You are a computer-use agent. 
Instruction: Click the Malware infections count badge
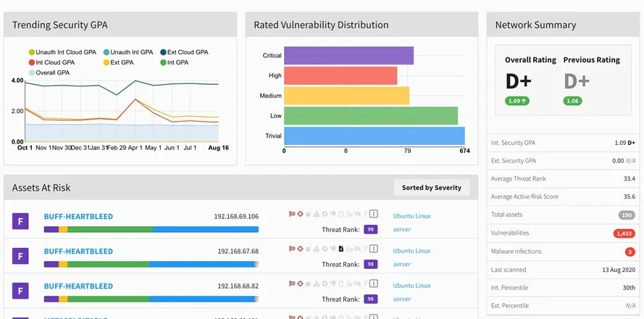click(630, 252)
